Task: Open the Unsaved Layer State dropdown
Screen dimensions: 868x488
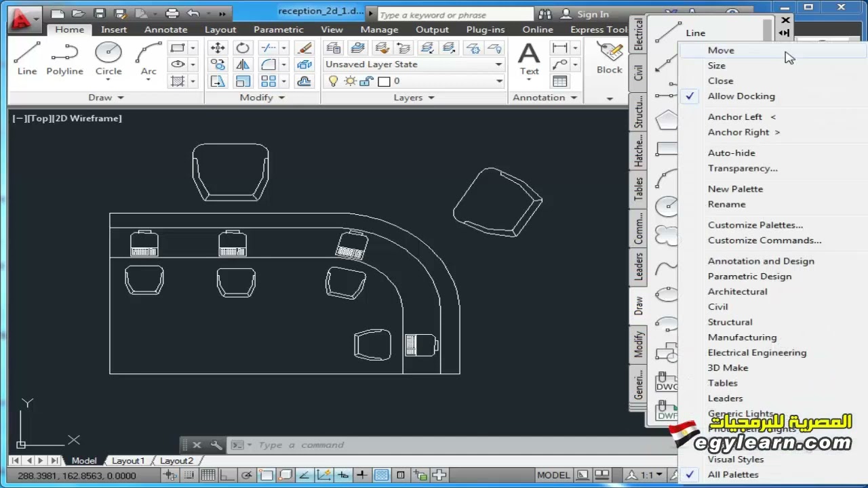Action: tap(414, 64)
